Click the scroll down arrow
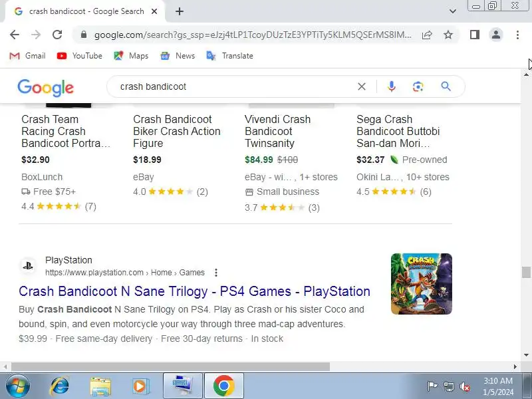Screen dimensions: 532x399 tap(526, 355)
